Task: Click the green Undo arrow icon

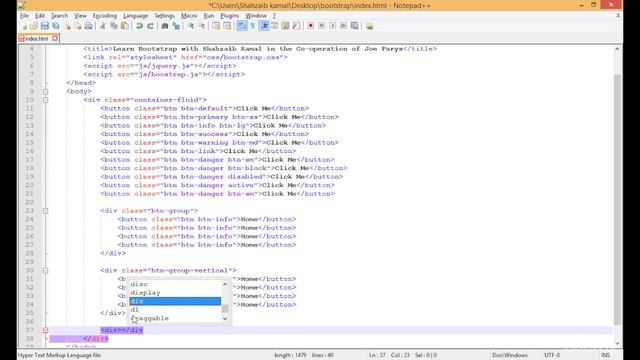Action: 139,26
